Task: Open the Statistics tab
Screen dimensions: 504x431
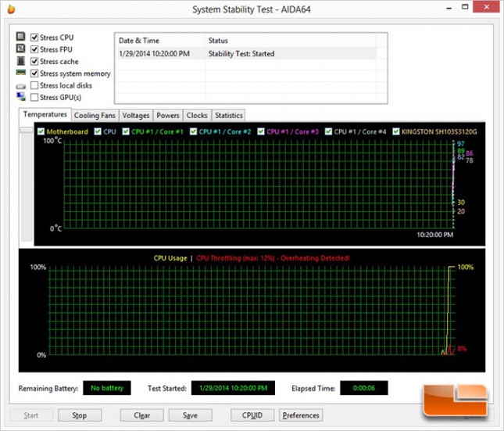Action: pyautogui.click(x=228, y=115)
